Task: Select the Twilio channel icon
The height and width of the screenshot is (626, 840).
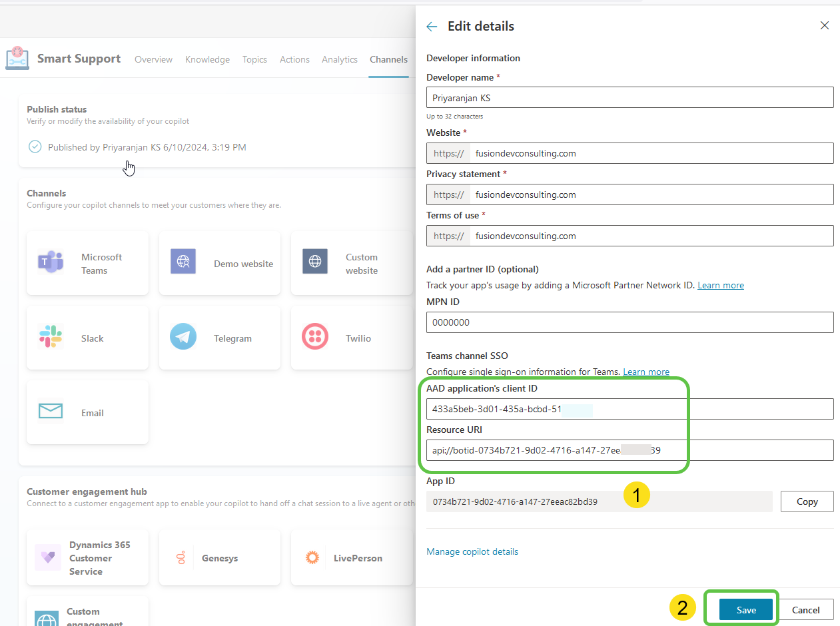Action: click(315, 336)
